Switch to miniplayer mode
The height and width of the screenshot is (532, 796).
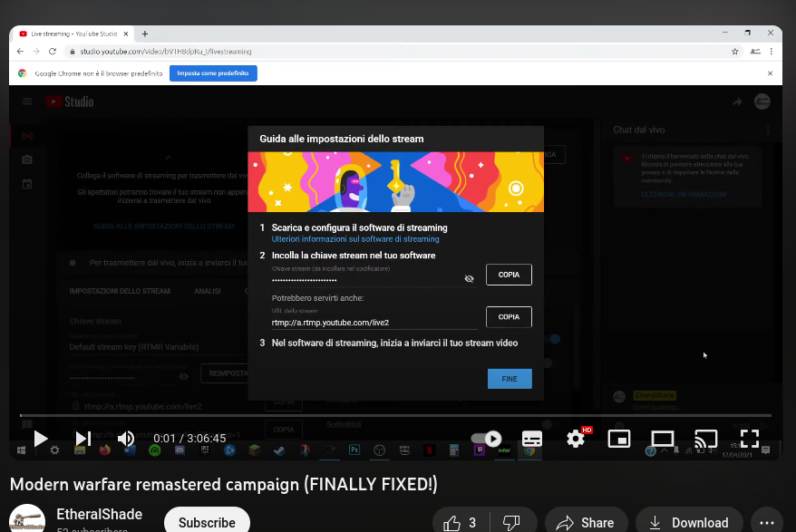[618, 440]
